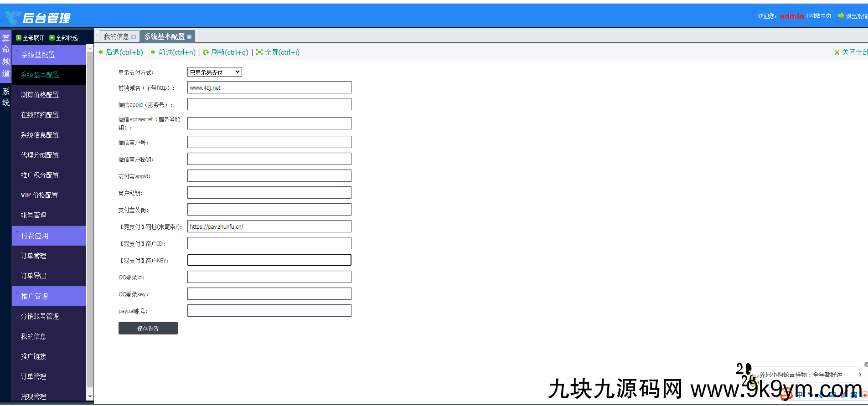The height and width of the screenshot is (406, 868).
Task: Open 系统信息配置 sidebar item
Action: point(49,135)
